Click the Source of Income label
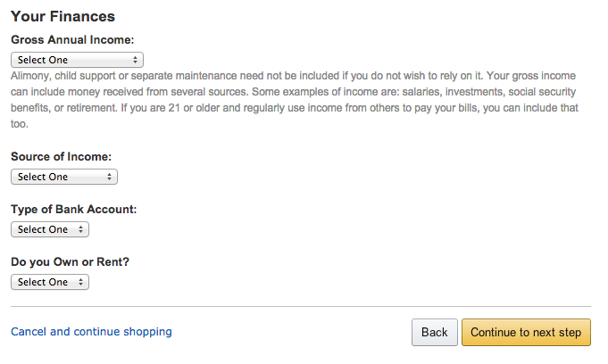Image resolution: width=608 pixels, height=364 pixels. coord(61,156)
